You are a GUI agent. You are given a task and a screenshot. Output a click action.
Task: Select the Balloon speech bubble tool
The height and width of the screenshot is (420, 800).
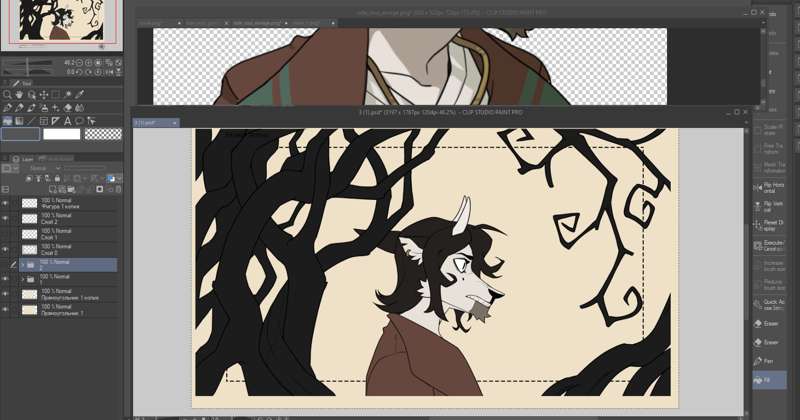80,121
